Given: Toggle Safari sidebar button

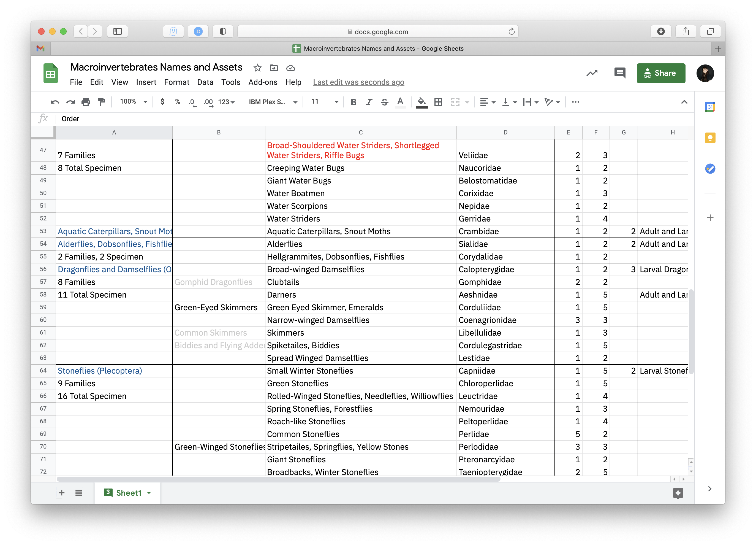Looking at the screenshot, I should click(117, 31).
